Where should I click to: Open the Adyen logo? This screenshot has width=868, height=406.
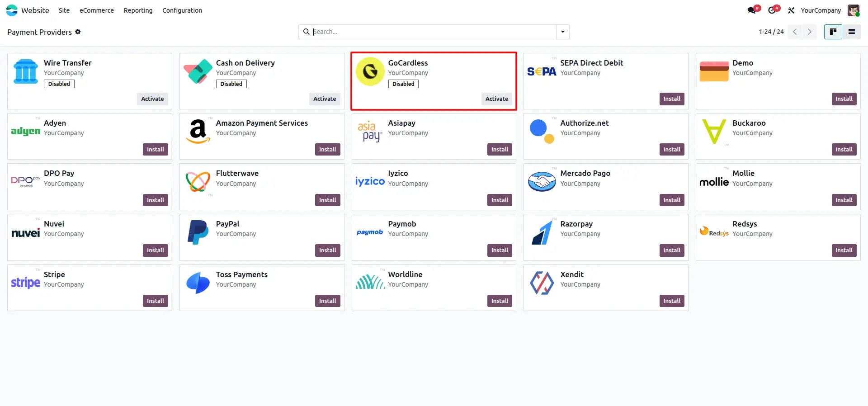[x=26, y=131]
